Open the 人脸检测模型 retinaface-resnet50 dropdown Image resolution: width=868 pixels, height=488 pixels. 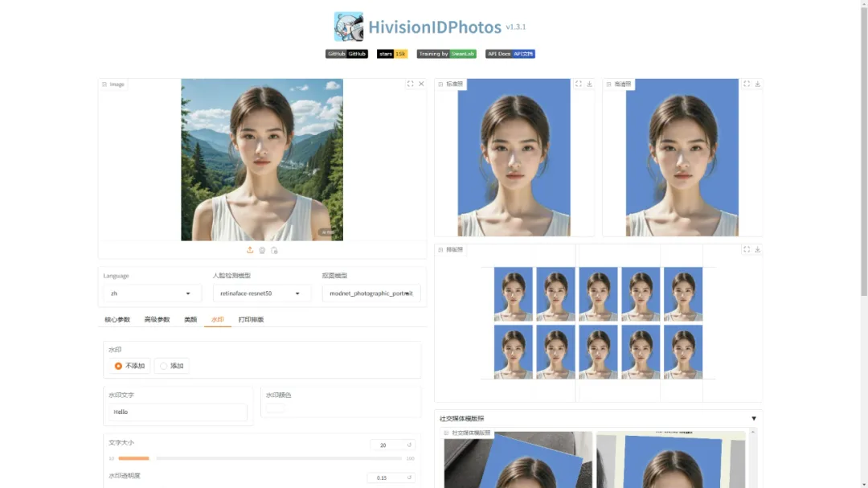(261, 293)
